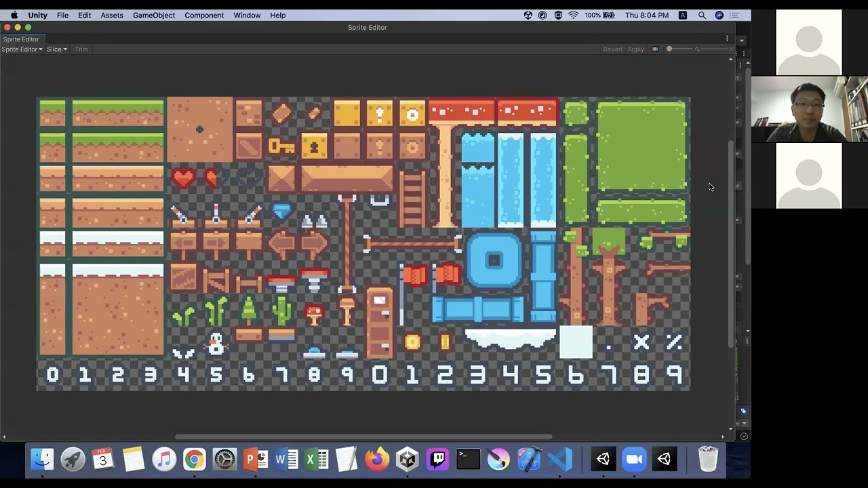Click the Trim button

(81, 49)
